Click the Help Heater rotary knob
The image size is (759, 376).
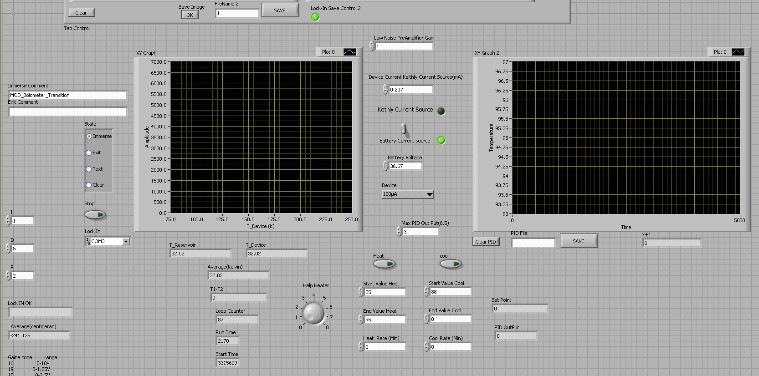pos(314,313)
